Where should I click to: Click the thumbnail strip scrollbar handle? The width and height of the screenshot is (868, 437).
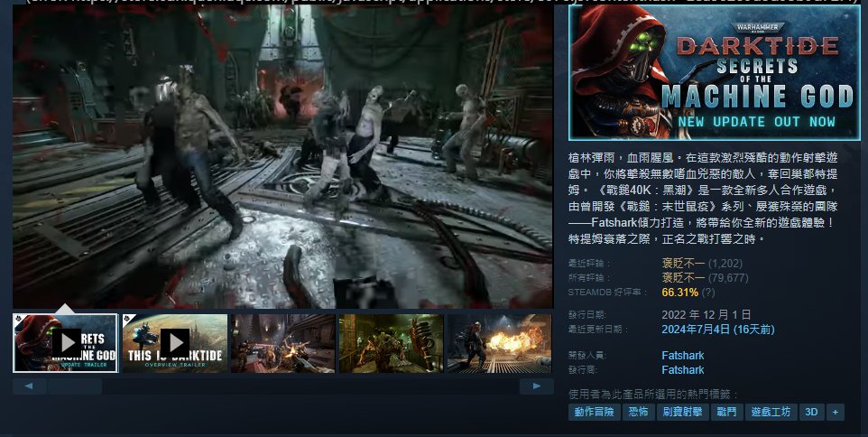(75, 386)
